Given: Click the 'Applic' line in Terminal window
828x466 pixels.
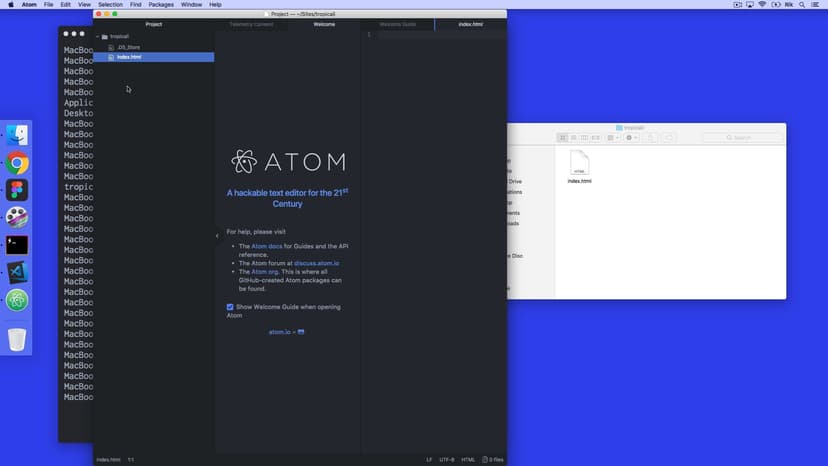Looking at the screenshot, I should click(x=78, y=103).
